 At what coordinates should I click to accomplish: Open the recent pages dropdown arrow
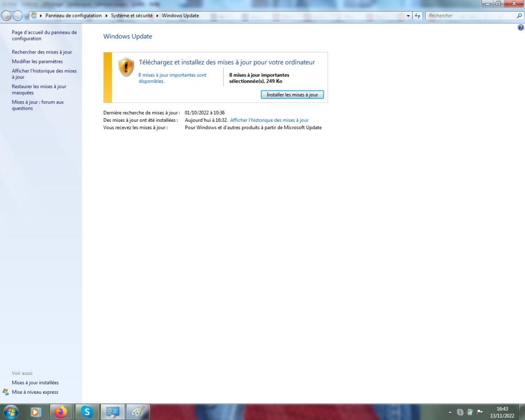pos(26,16)
